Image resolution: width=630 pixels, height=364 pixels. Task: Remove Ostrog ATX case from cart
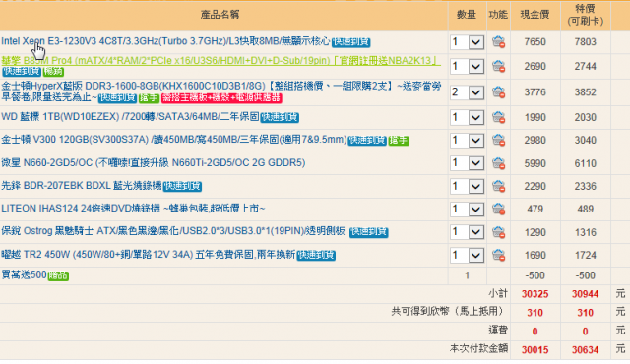point(499,232)
